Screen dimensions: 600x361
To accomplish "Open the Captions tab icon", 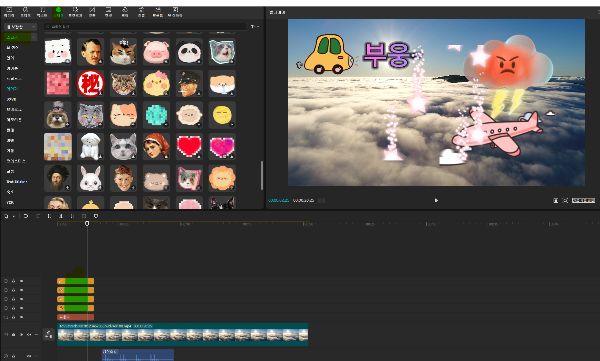I will [x=108, y=12].
